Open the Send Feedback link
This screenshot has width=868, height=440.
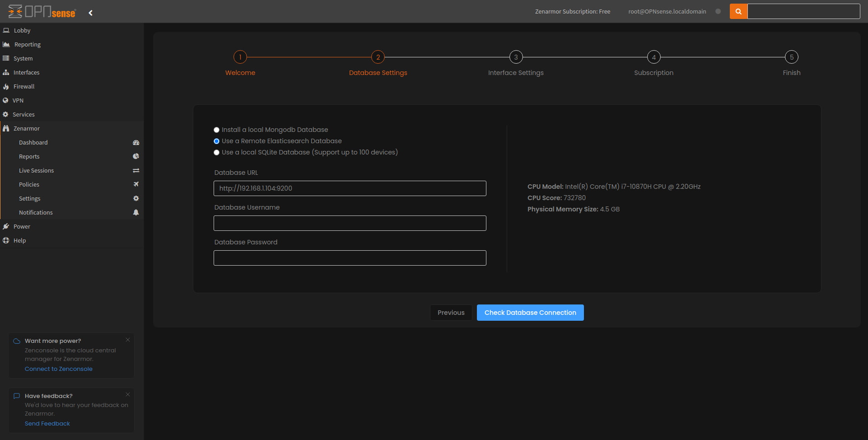(x=47, y=424)
